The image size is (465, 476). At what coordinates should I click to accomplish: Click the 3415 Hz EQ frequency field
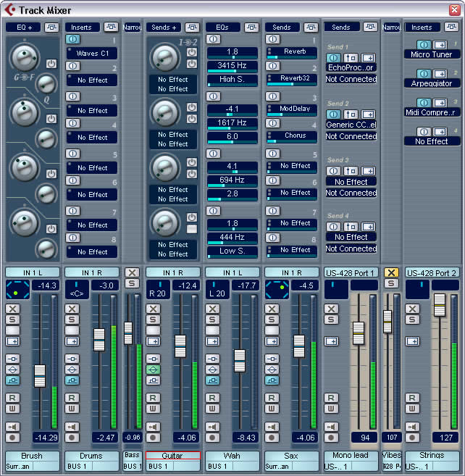pyautogui.click(x=233, y=66)
